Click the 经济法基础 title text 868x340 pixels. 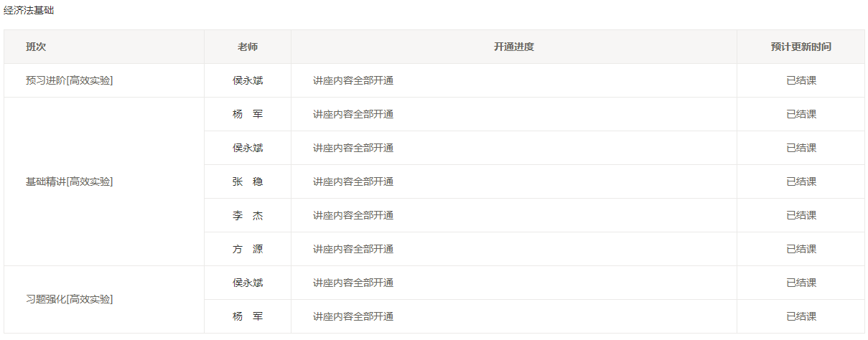click(x=29, y=11)
